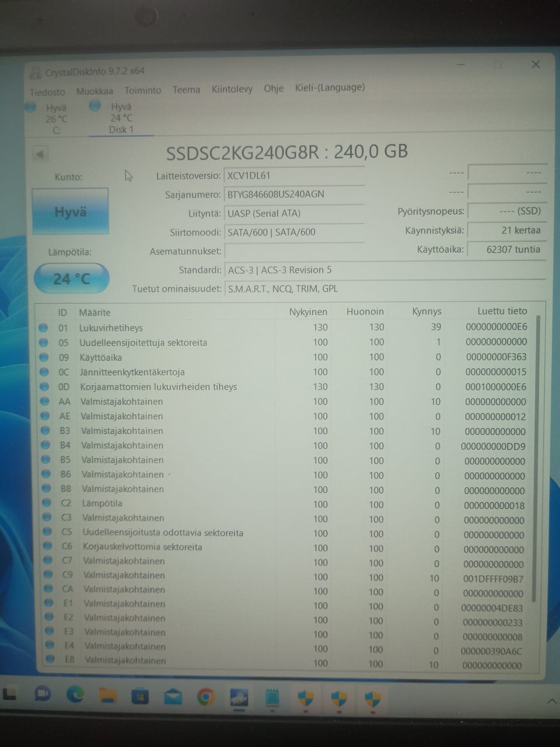Open the Toiminto menu
Screen dimensions: 560x747
tap(143, 90)
